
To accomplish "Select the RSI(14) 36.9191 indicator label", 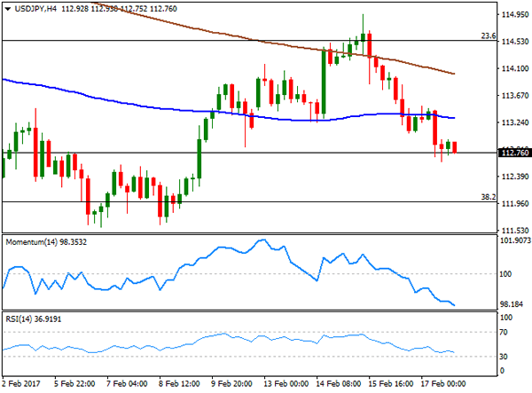I will 34,319.
